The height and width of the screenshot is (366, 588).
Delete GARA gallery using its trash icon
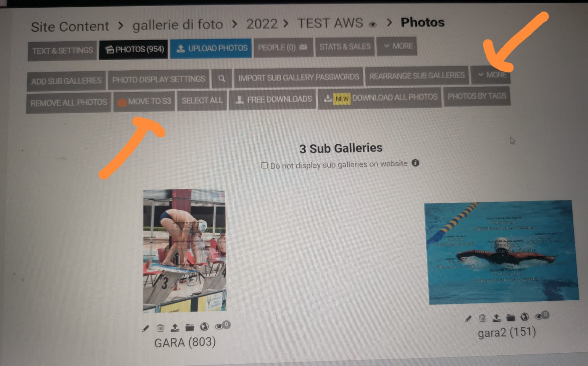tap(160, 327)
